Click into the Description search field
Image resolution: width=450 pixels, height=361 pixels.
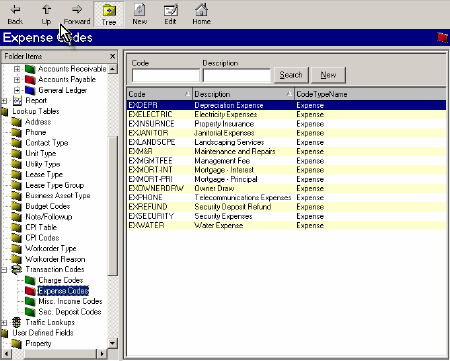[x=236, y=75]
